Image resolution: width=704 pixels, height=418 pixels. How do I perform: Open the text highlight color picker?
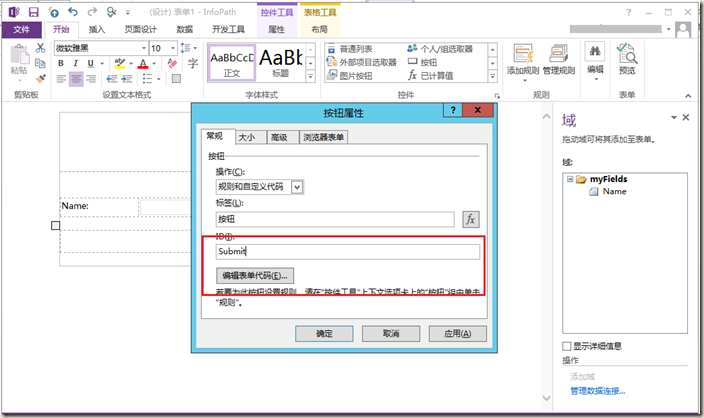(131, 63)
